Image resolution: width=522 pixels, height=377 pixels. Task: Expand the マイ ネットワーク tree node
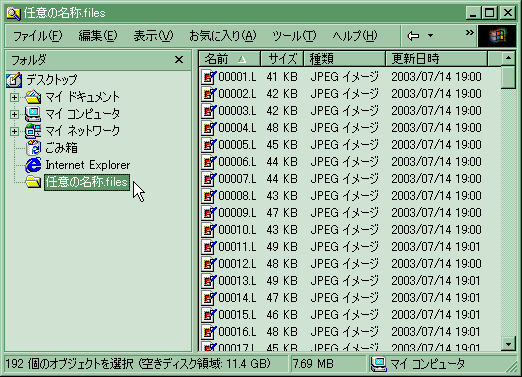click(x=14, y=131)
